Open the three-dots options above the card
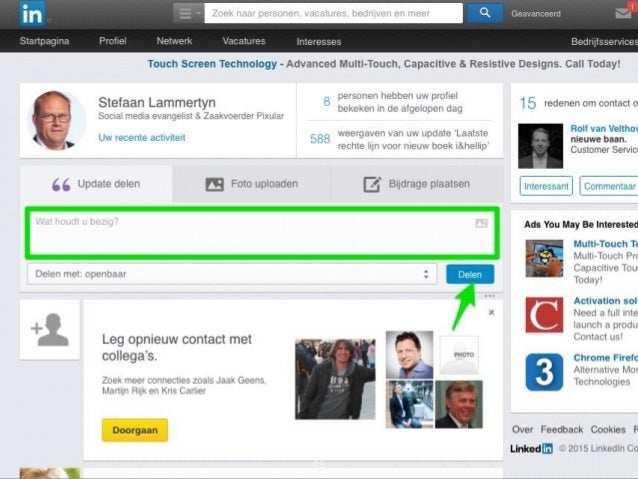 coord(489,296)
